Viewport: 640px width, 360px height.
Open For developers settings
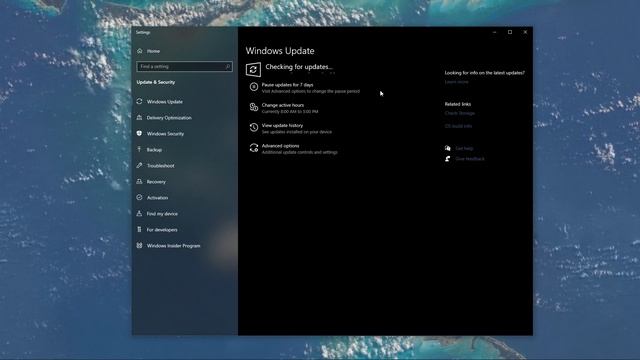pos(157,229)
